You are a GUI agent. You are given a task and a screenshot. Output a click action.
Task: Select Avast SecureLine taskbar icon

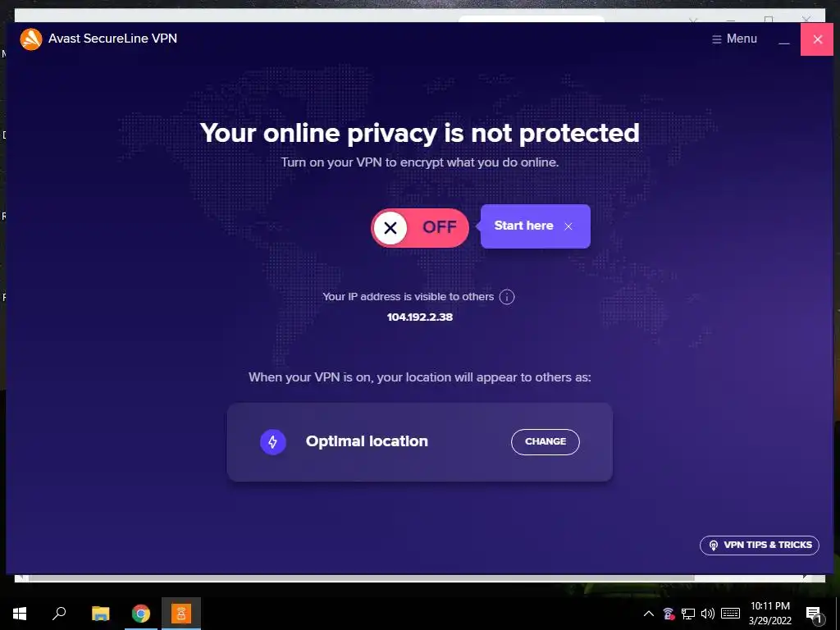tap(181, 614)
